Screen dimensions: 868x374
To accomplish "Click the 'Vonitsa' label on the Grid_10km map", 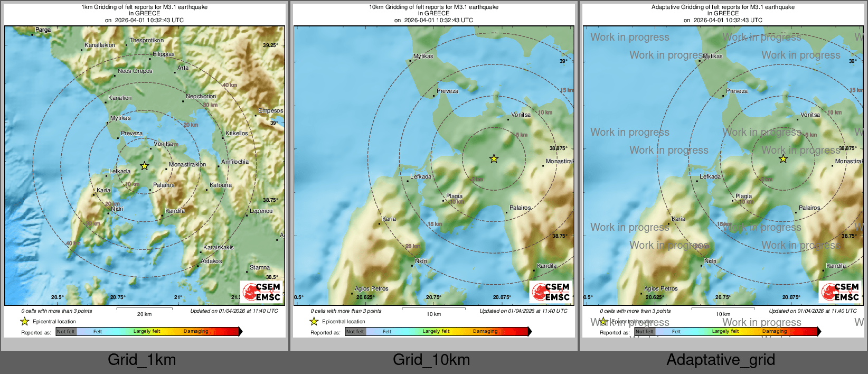I will (521, 115).
